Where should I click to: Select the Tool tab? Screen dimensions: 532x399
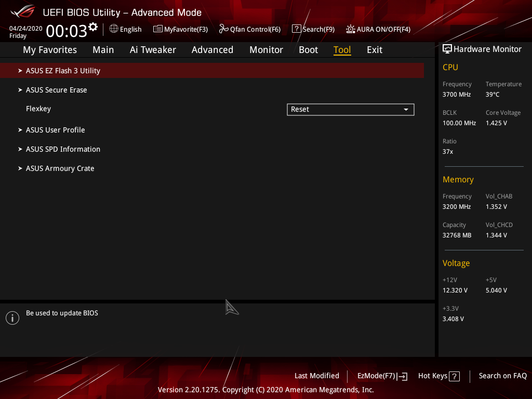click(x=342, y=50)
